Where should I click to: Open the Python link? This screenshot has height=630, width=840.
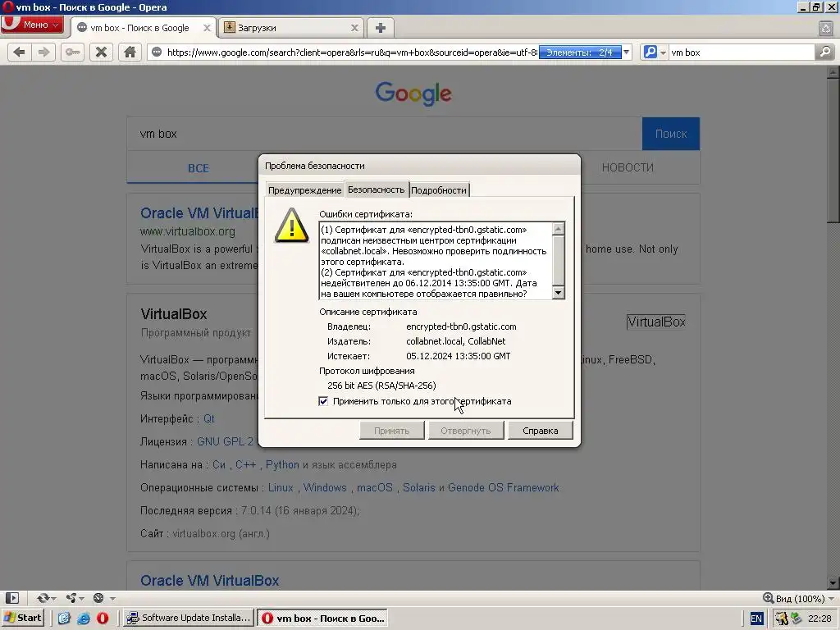pyautogui.click(x=282, y=465)
